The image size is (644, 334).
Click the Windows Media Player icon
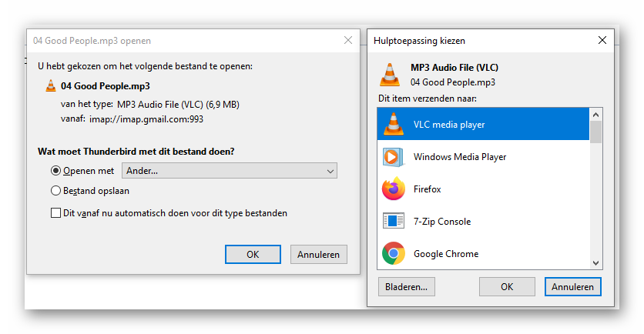point(394,156)
